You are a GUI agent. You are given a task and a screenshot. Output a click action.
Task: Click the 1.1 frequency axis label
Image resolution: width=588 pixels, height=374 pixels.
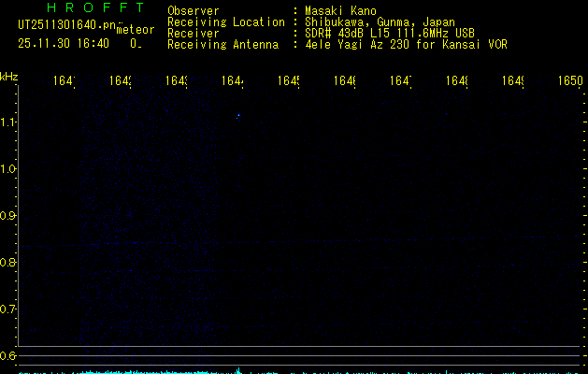7,122
